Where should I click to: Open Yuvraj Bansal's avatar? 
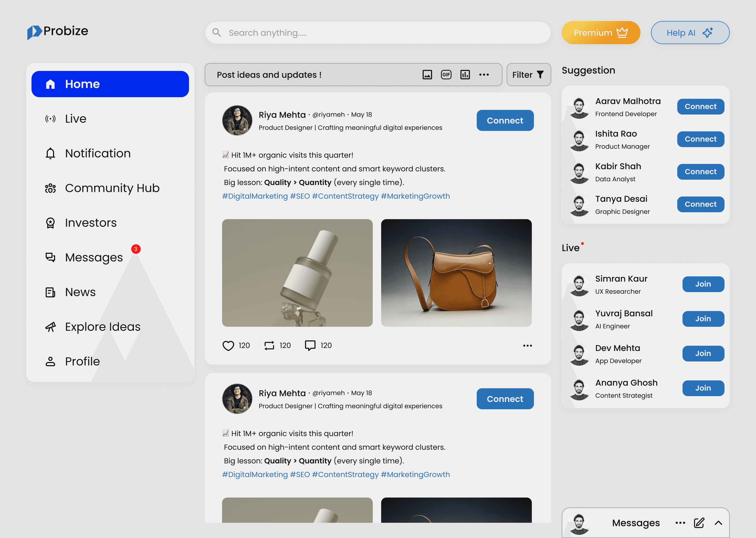pos(579,320)
